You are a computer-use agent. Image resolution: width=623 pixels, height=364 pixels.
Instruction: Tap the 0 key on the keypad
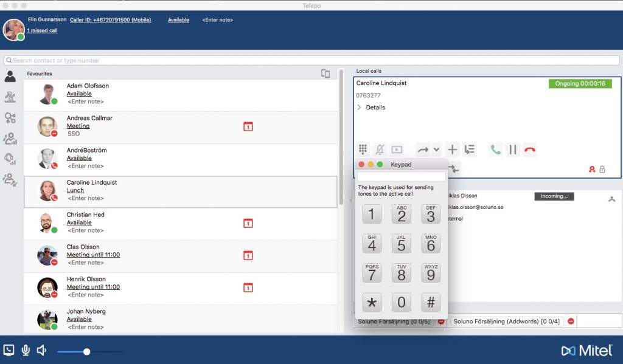pos(402,302)
